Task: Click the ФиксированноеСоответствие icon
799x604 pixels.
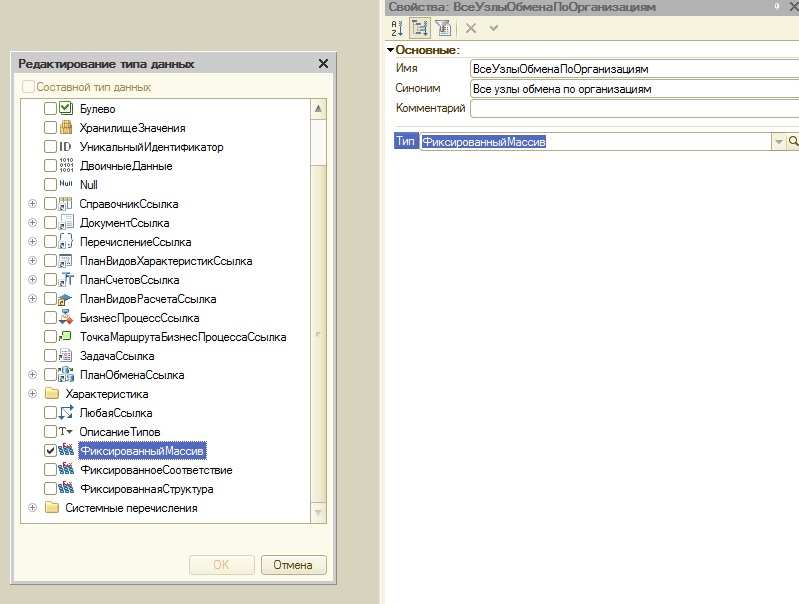Action: (66, 469)
